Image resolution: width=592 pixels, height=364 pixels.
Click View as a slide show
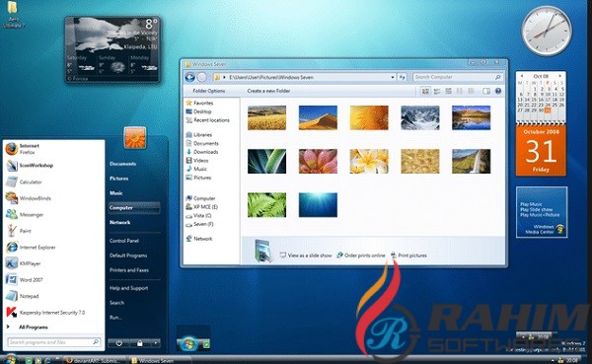[306, 255]
